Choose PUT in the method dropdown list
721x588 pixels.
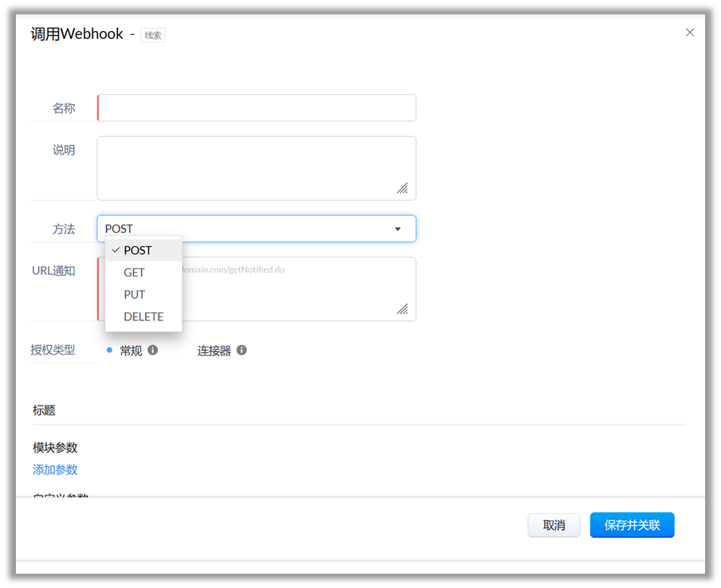pos(135,295)
